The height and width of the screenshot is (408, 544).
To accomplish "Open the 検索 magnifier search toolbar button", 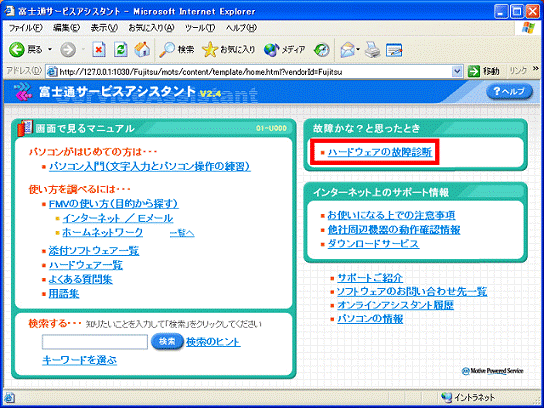I will (x=177, y=50).
